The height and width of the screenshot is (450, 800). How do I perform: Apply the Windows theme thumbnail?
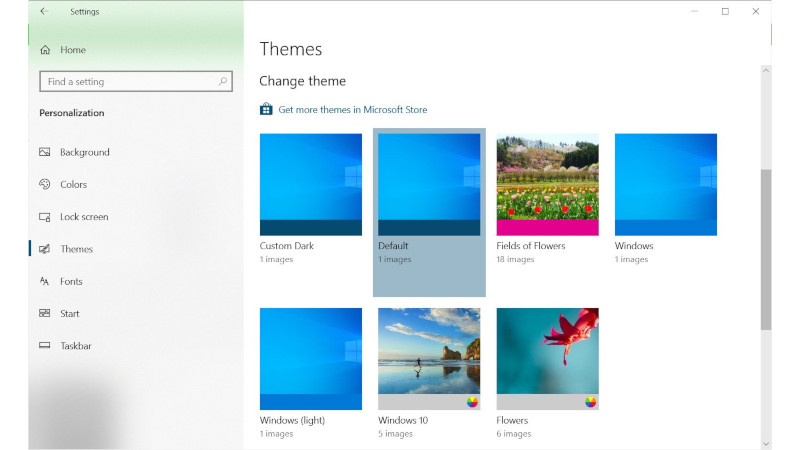pos(666,184)
